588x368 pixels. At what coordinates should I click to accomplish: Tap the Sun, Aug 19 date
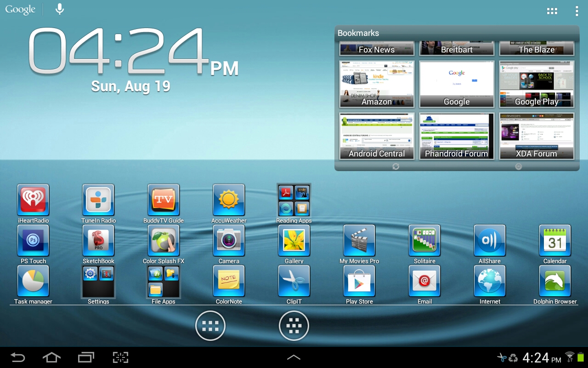click(x=131, y=86)
